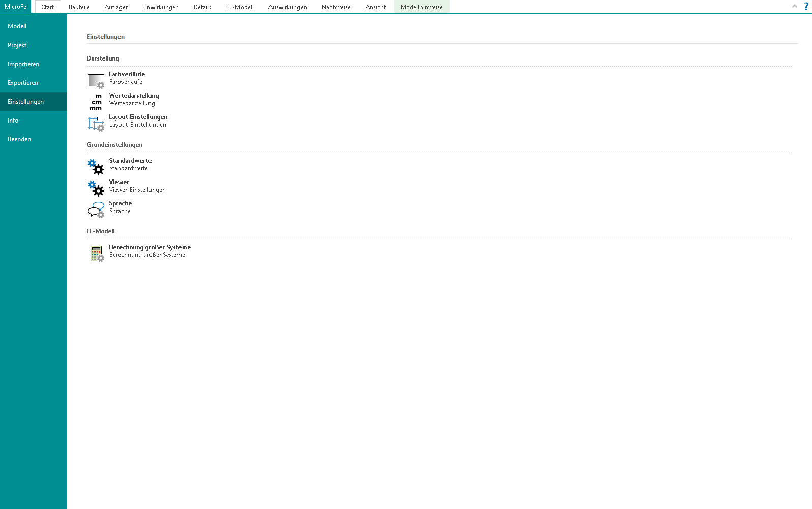Viewport: 812px width, 509px height.
Task: Click the Berechnung großer Systeme calculator icon
Action: (x=96, y=254)
